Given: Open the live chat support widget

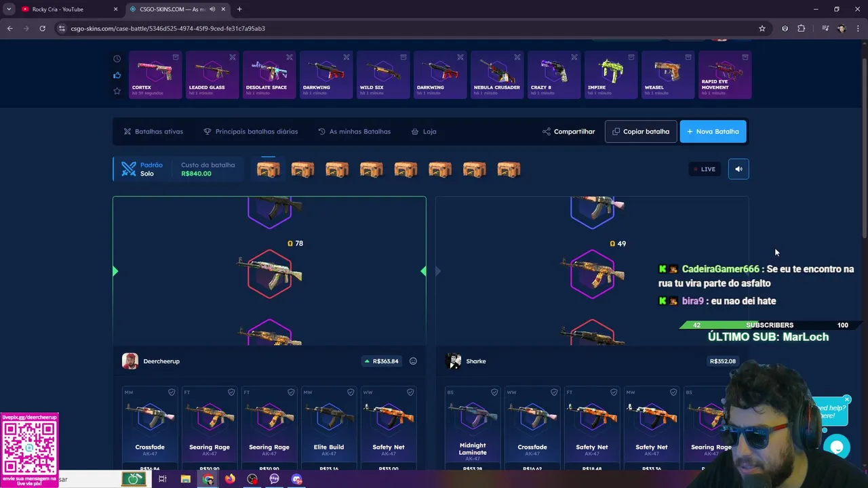Looking at the screenshot, I should (837, 447).
